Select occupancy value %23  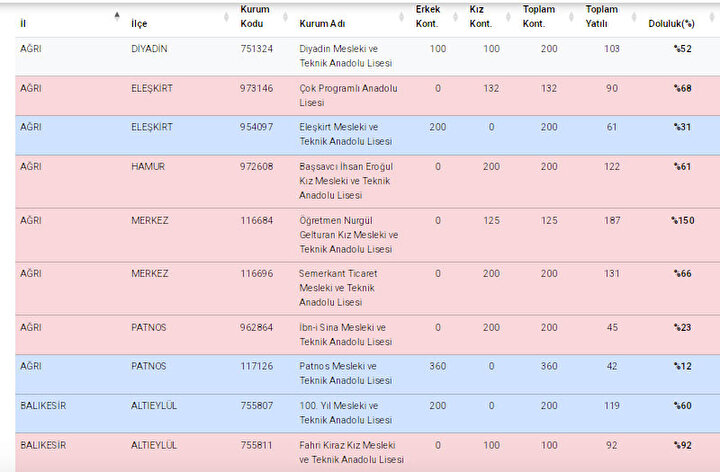tap(682, 327)
